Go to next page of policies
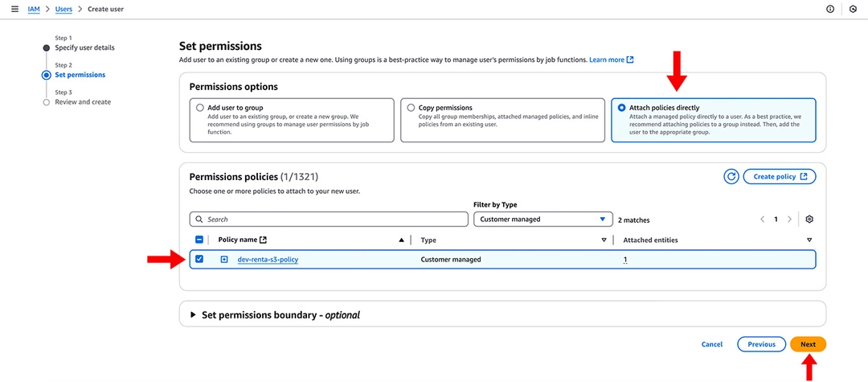 point(789,220)
